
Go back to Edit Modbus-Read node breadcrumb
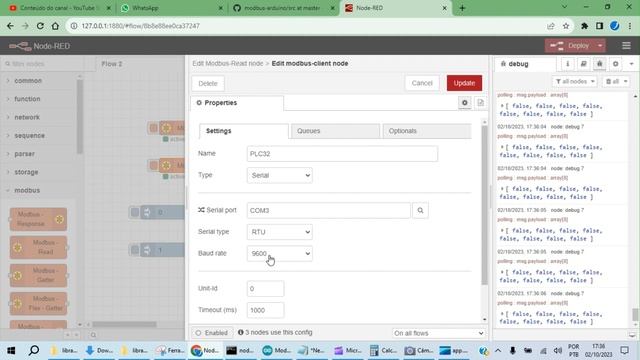click(x=228, y=64)
